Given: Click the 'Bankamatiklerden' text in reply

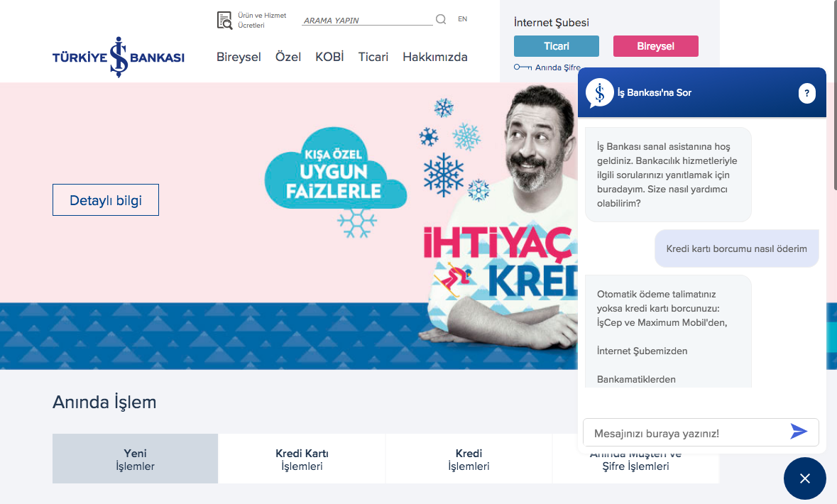Looking at the screenshot, I should click(636, 379).
